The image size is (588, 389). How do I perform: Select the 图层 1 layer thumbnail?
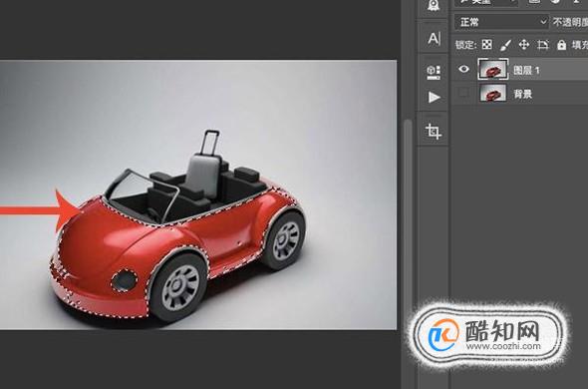point(493,69)
